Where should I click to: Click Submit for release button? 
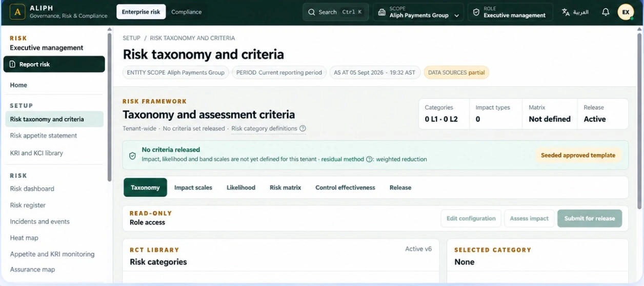[x=590, y=218]
